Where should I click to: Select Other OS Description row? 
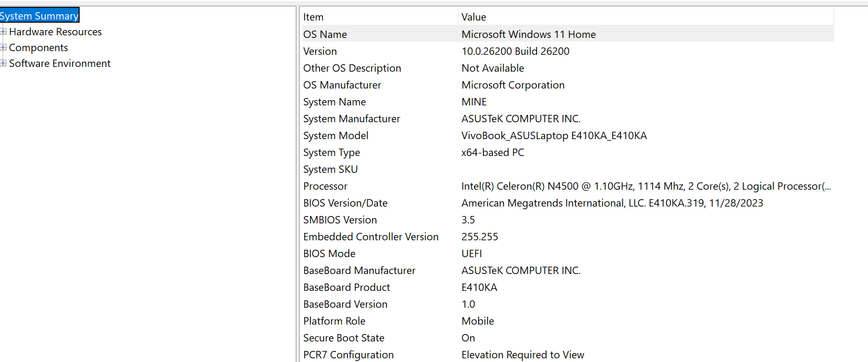click(x=352, y=68)
